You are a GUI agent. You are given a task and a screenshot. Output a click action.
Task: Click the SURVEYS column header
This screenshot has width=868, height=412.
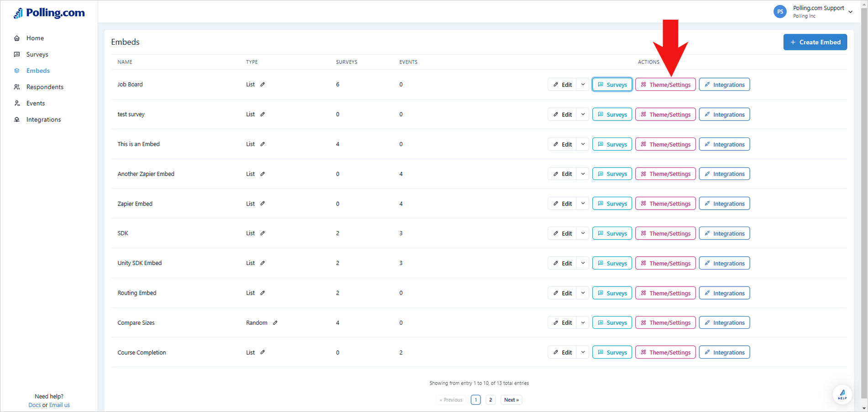click(347, 62)
